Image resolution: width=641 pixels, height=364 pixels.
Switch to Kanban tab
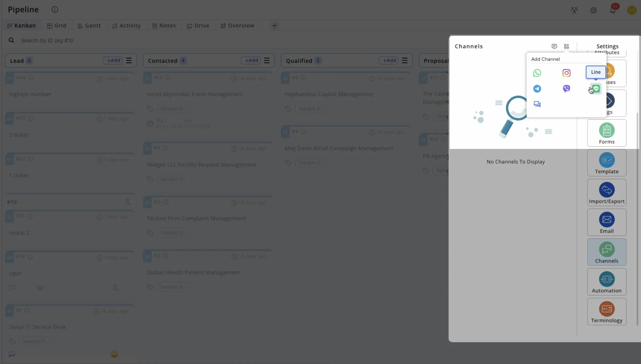tap(21, 26)
